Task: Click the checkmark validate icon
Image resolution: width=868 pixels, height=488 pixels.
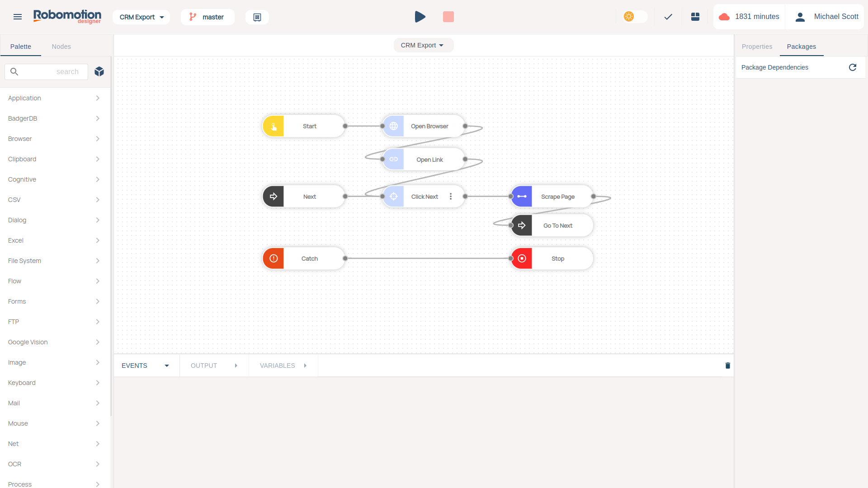Action: [668, 17]
